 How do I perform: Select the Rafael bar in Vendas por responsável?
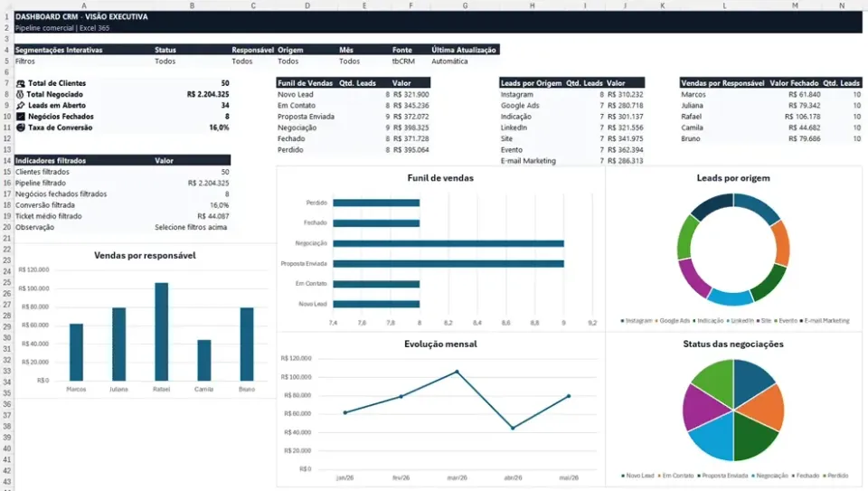click(x=162, y=332)
